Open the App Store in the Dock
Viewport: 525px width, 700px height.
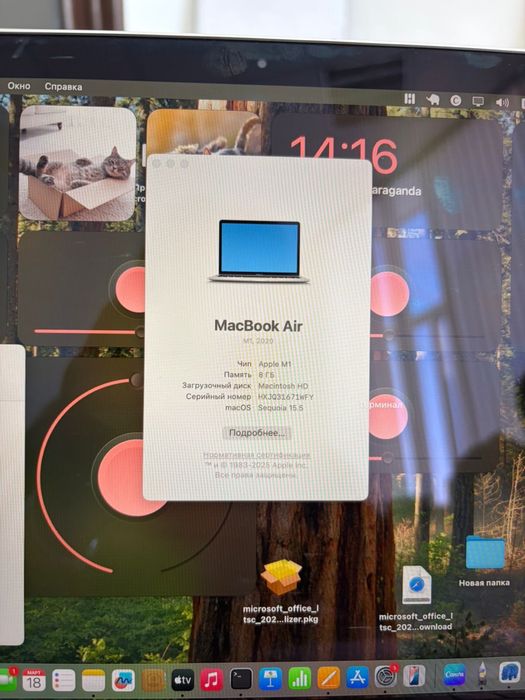(x=358, y=677)
